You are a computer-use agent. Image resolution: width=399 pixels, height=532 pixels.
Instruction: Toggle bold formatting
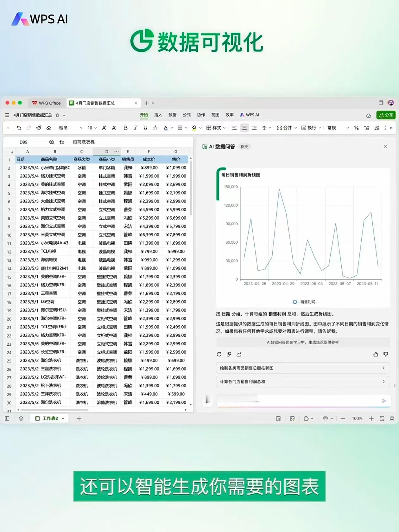(125, 128)
